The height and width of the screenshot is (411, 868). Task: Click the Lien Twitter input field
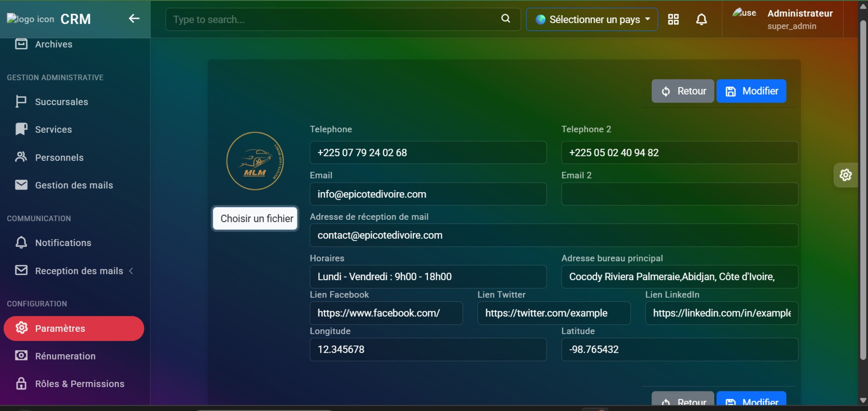[x=553, y=313]
